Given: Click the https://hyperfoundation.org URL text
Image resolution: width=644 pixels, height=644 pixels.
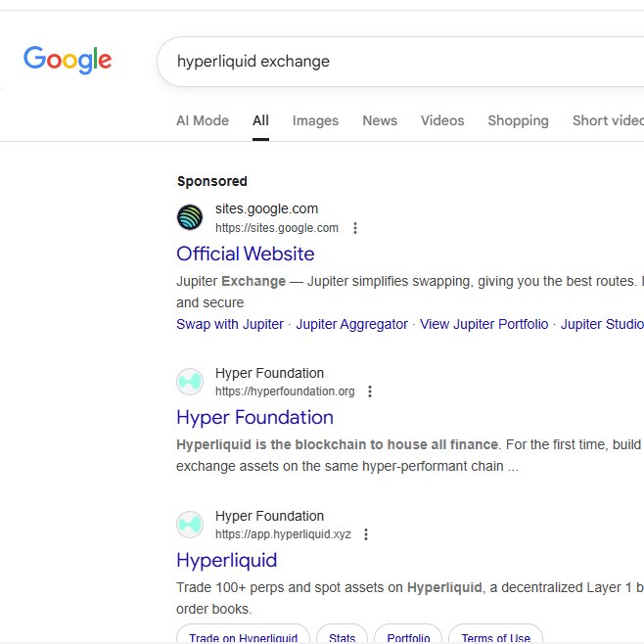Looking at the screenshot, I should [285, 391].
